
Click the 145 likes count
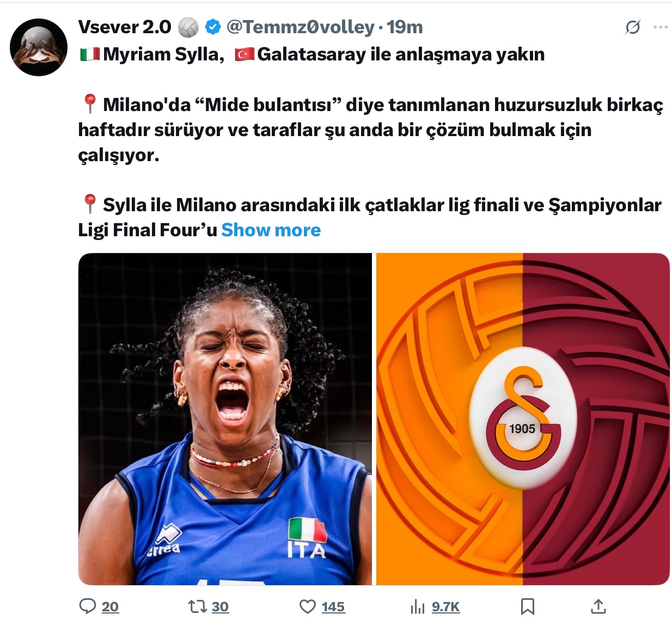point(333,606)
